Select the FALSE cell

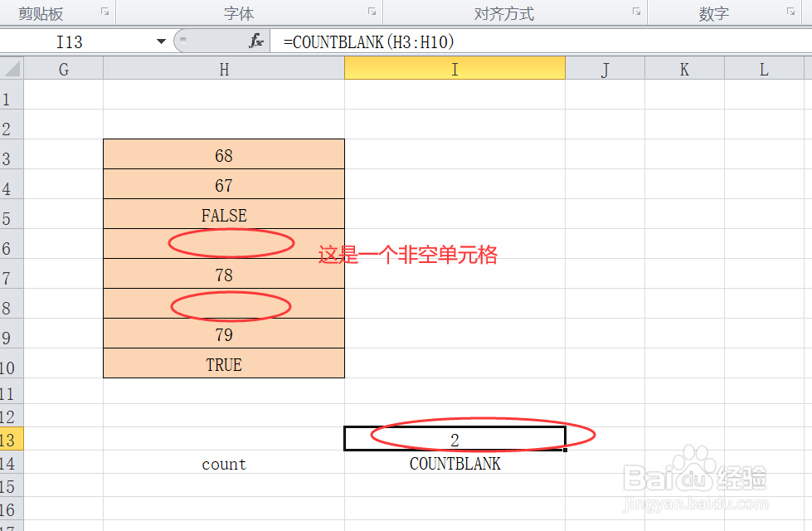coord(223,214)
